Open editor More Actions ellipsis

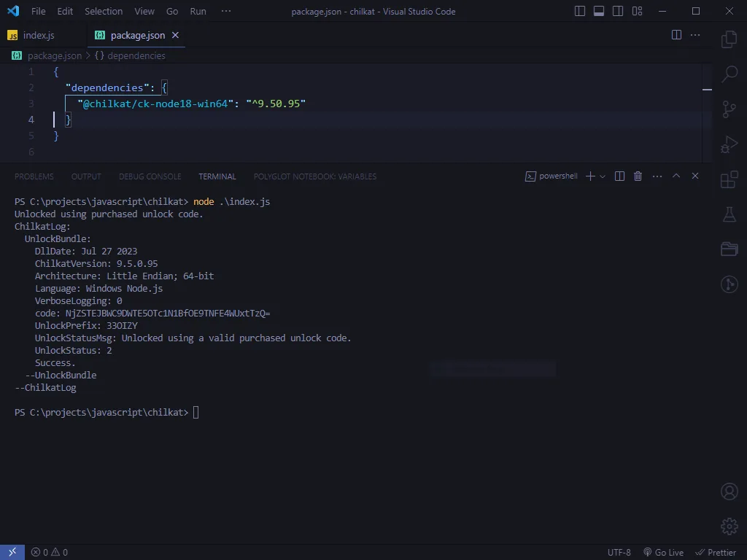(695, 35)
